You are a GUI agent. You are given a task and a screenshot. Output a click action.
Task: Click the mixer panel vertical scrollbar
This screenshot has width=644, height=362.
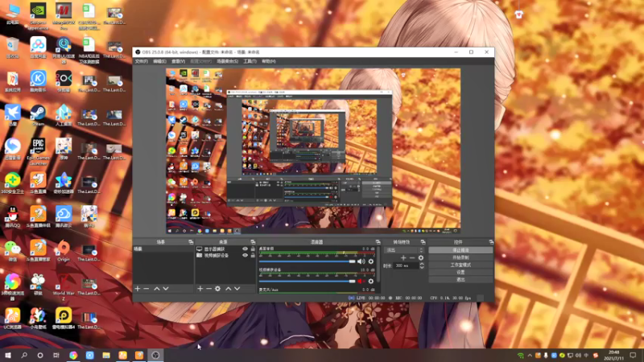coord(378,264)
